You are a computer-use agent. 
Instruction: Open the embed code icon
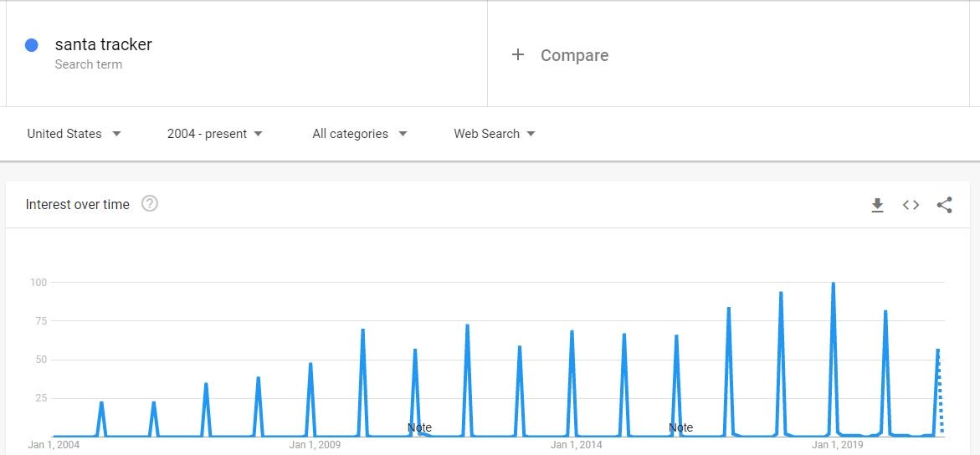(911, 205)
